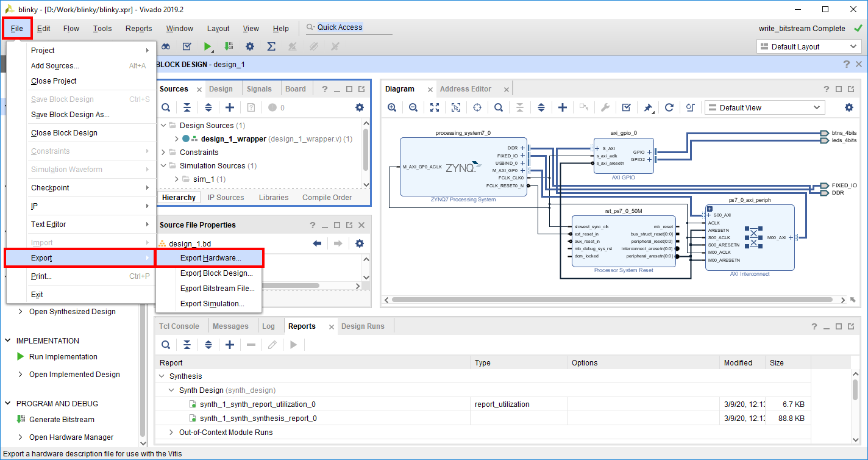Viewport: 868px width, 460px height.
Task: Open the Checkpoint submenu in File menu
Action: pos(81,188)
